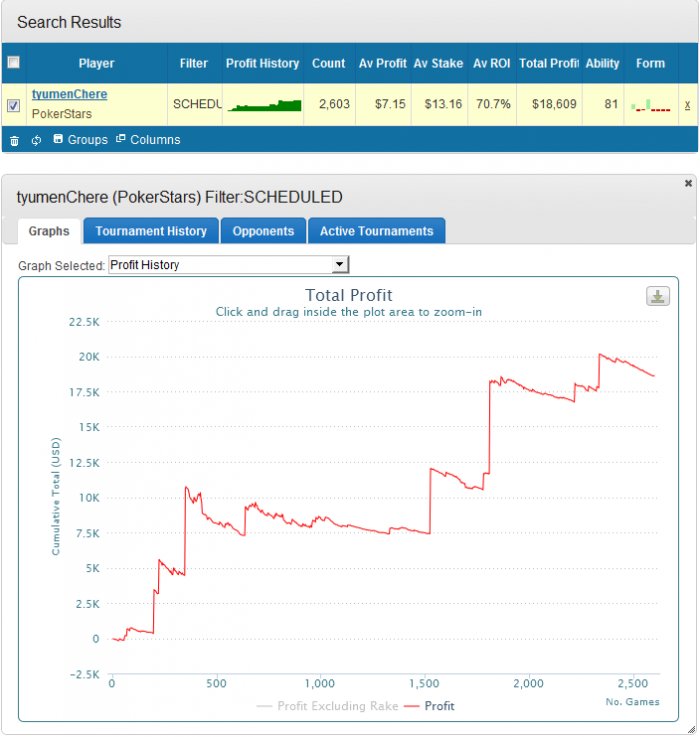
Task: Close the tyumenChere graph panel
Action: 688,183
